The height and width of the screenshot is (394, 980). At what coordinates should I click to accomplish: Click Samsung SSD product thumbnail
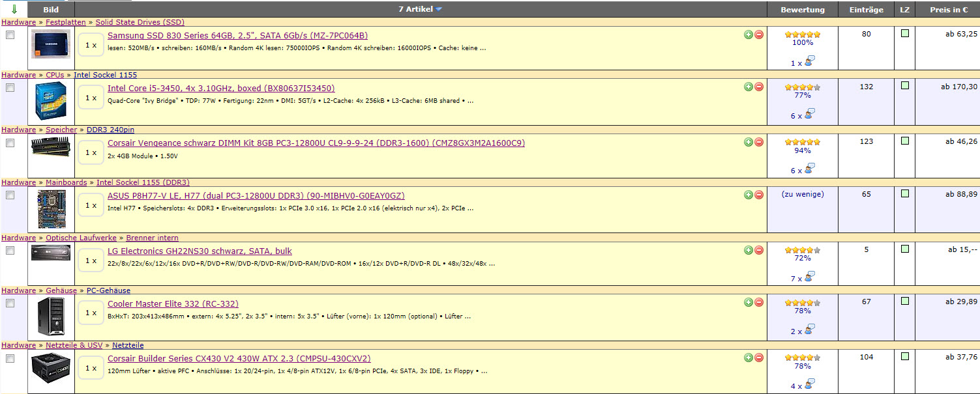click(x=51, y=44)
